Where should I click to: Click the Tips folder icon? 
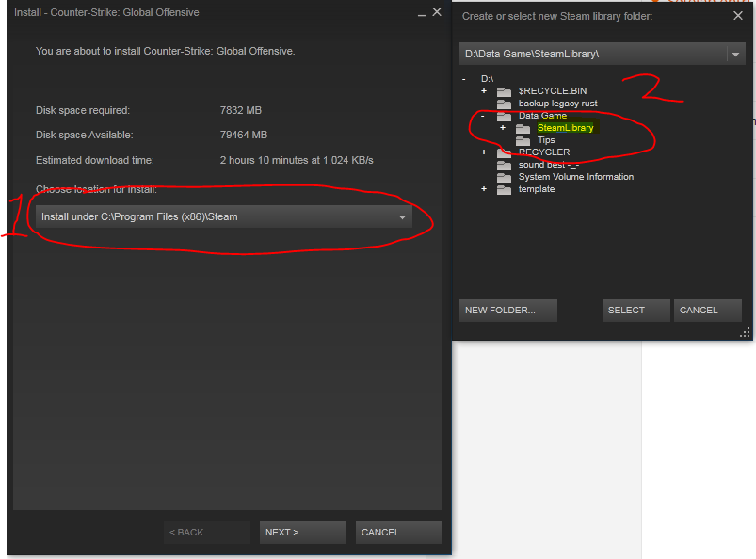pos(523,141)
